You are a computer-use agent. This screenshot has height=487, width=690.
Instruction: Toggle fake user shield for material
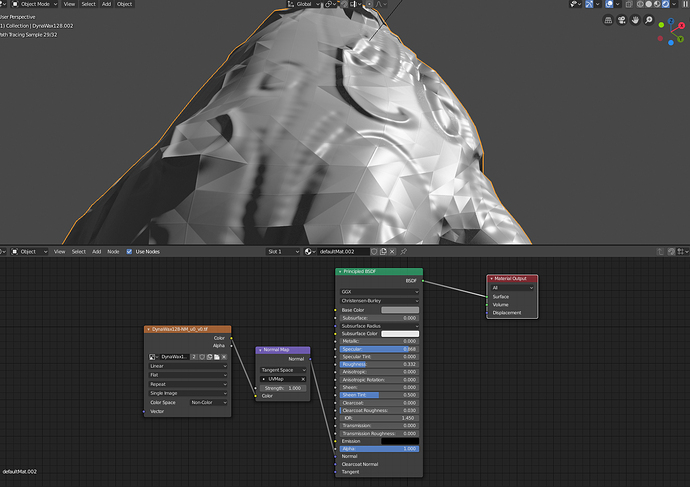click(x=374, y=252)
